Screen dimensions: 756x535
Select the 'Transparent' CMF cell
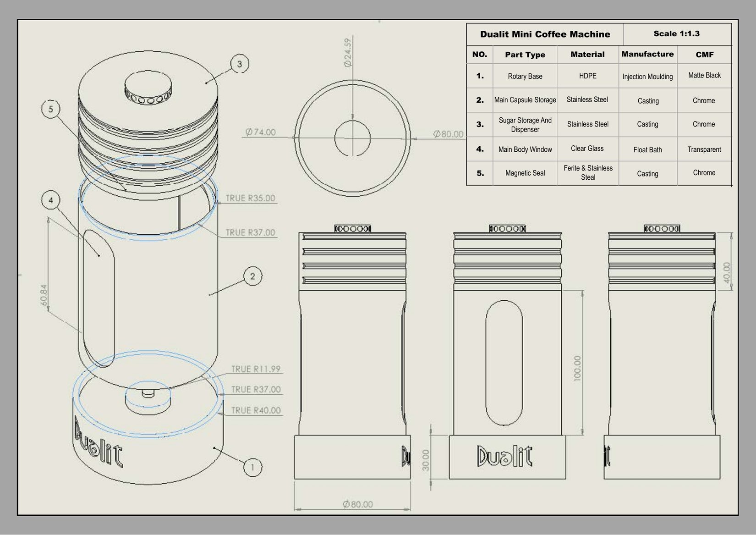coord(704,149)
